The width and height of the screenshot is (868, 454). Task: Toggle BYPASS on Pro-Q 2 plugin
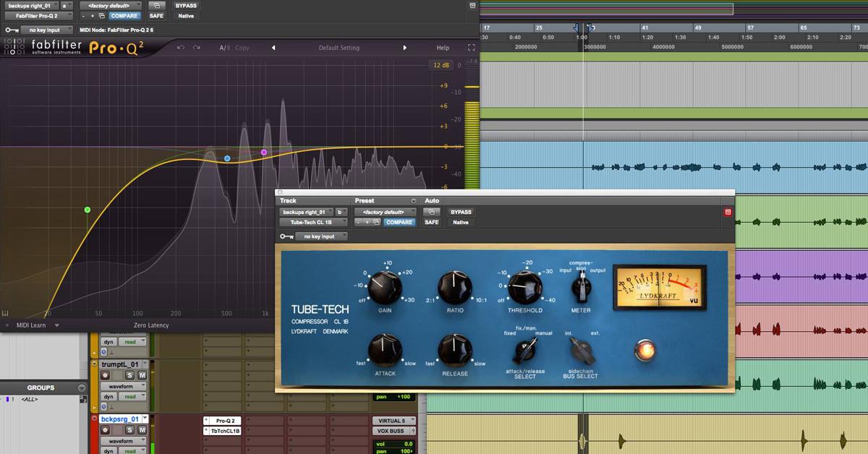click(185, 6)
